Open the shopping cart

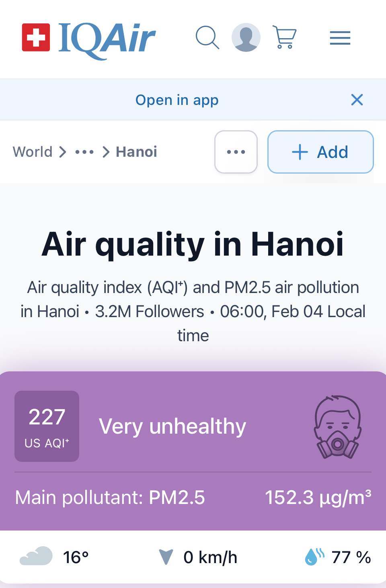(x=285, y=37)
